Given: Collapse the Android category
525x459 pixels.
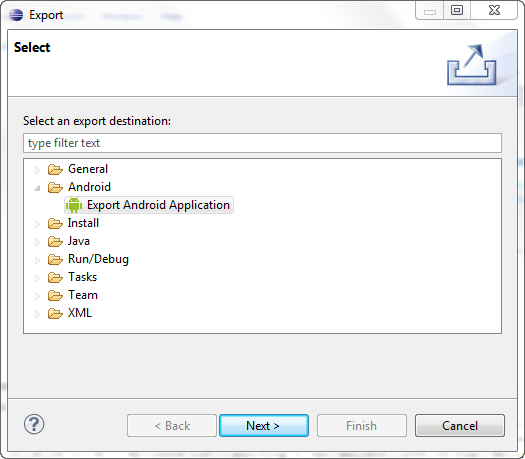Looking at the screenshot, I should pos(37,188).
